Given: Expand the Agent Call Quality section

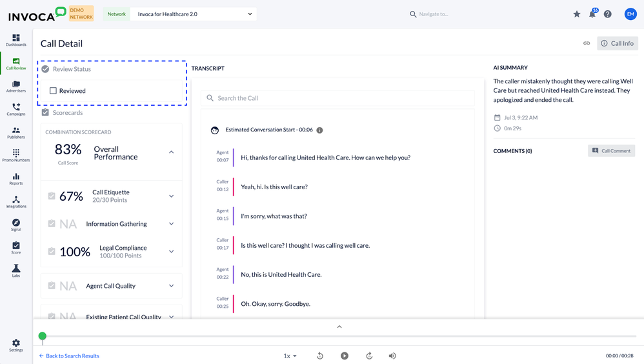Looking at the screenshot, I should click(x=171, y=286).
